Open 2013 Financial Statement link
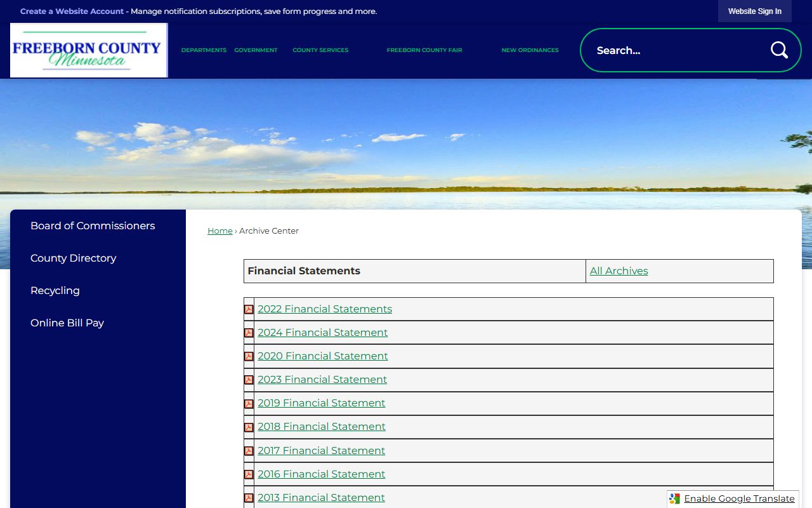 321,497
